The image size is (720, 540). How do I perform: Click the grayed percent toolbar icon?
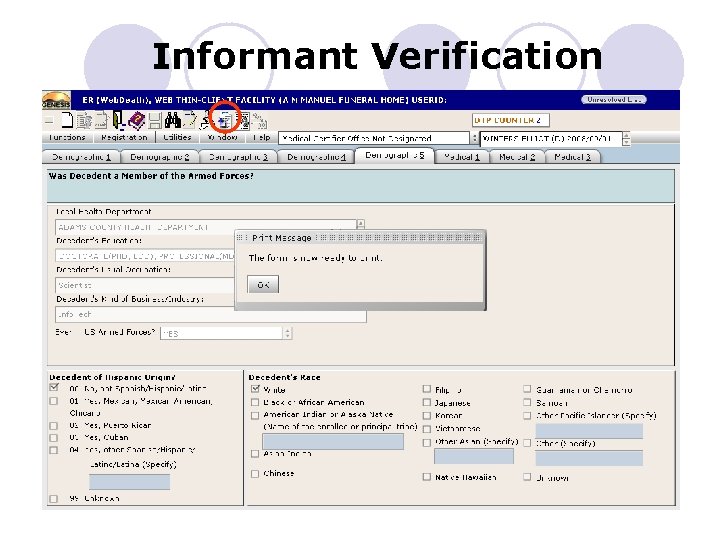pos(260,122)
